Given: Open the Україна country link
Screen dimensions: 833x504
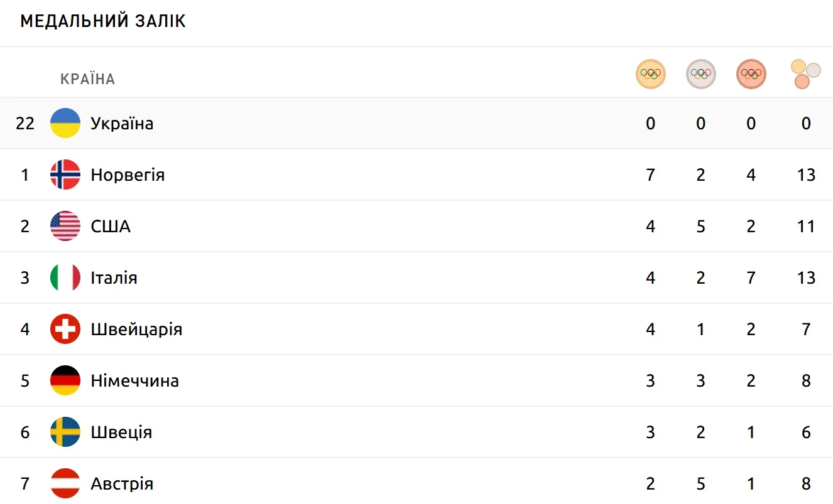Looking at the screenshot, I should (122, 123).
